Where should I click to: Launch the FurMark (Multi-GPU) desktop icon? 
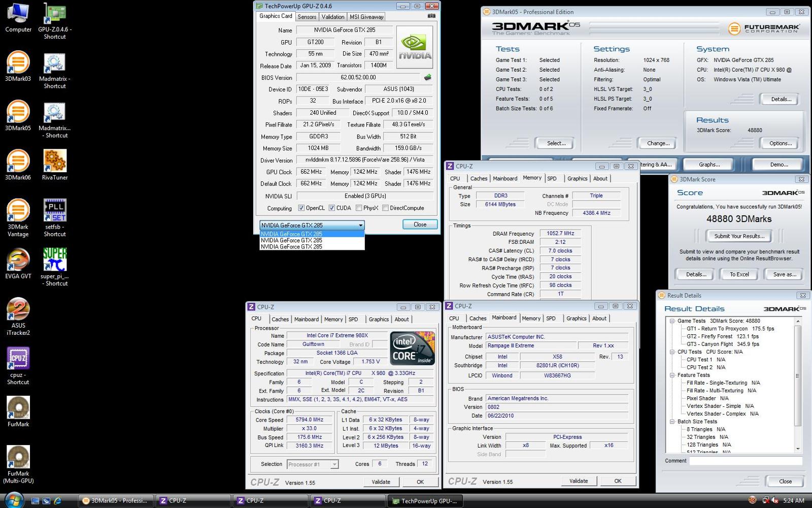click(18, 464)
